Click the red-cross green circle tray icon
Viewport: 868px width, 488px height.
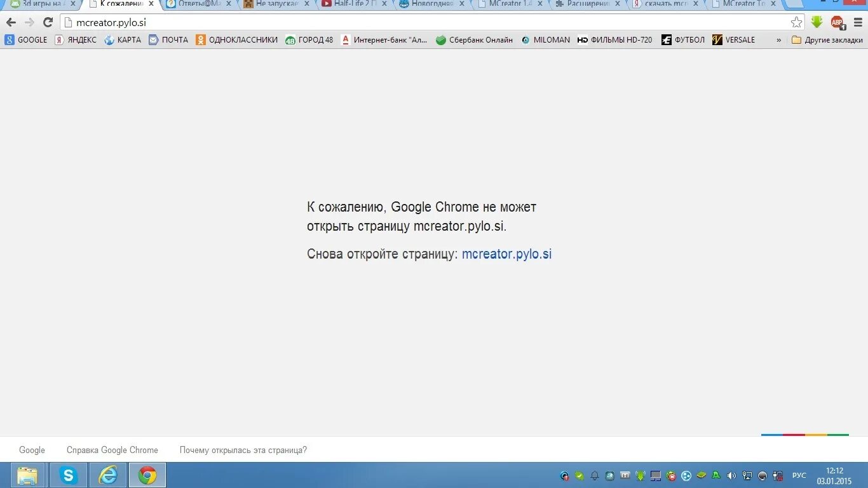click(x=671, y=476)
